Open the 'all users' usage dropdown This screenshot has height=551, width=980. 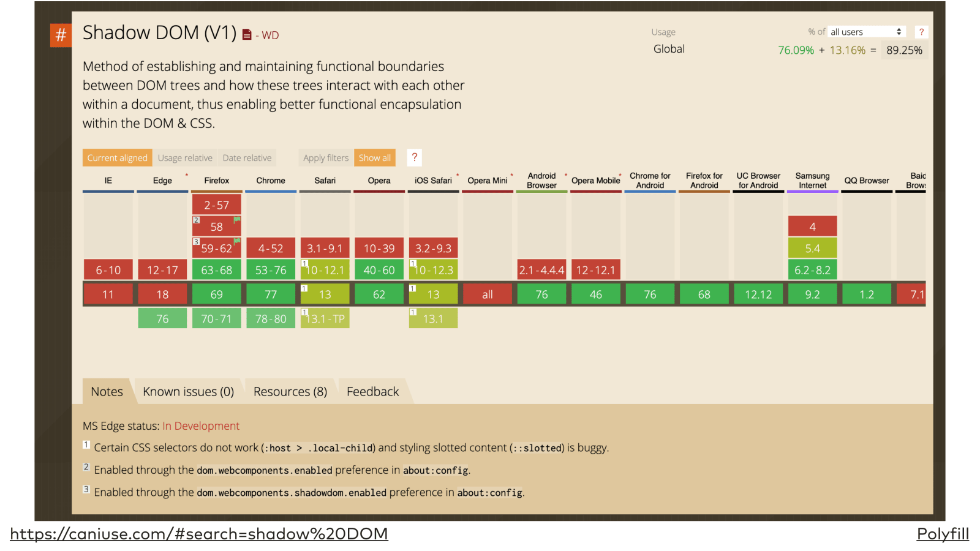(x=866, y=32)
